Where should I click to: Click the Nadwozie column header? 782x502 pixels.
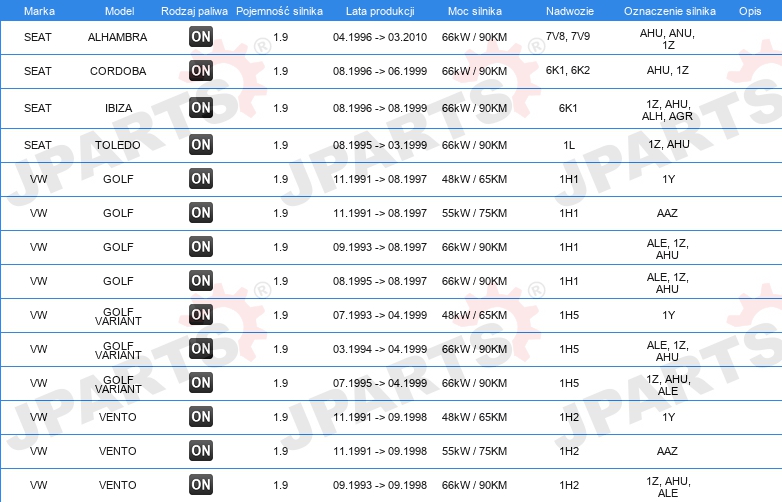pyautogui.click(x=570, y=11)
